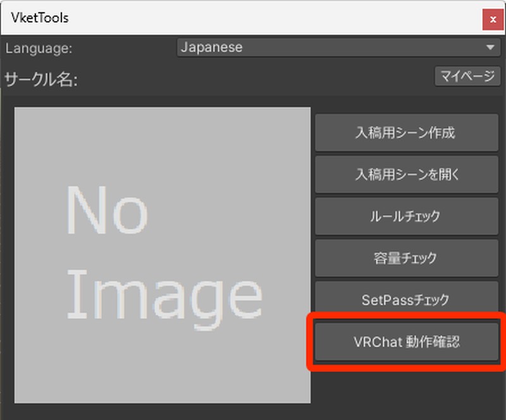Screen dimensions: 506x420
Task: Click the VketTools window title text
Action: 39,18
